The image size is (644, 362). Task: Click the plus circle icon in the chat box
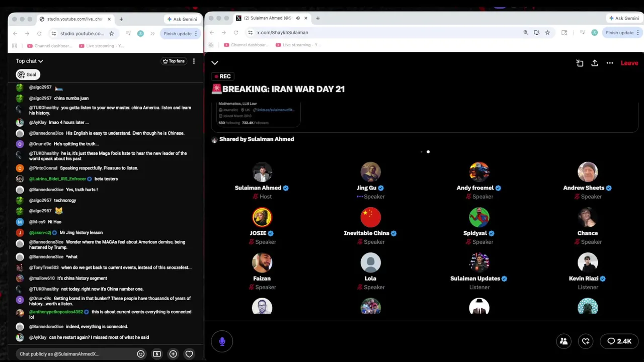coord(173,354)
